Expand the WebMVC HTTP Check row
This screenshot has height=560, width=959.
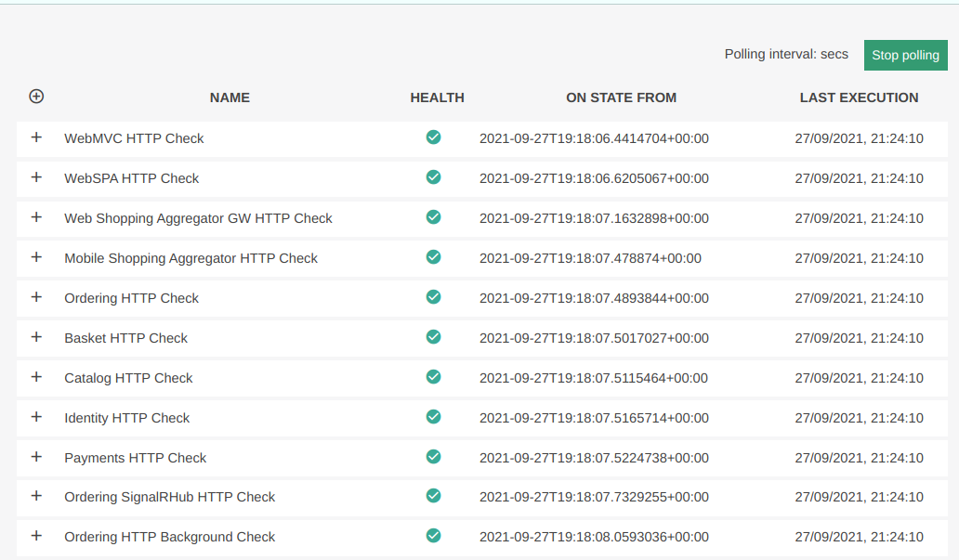[36, 137]
